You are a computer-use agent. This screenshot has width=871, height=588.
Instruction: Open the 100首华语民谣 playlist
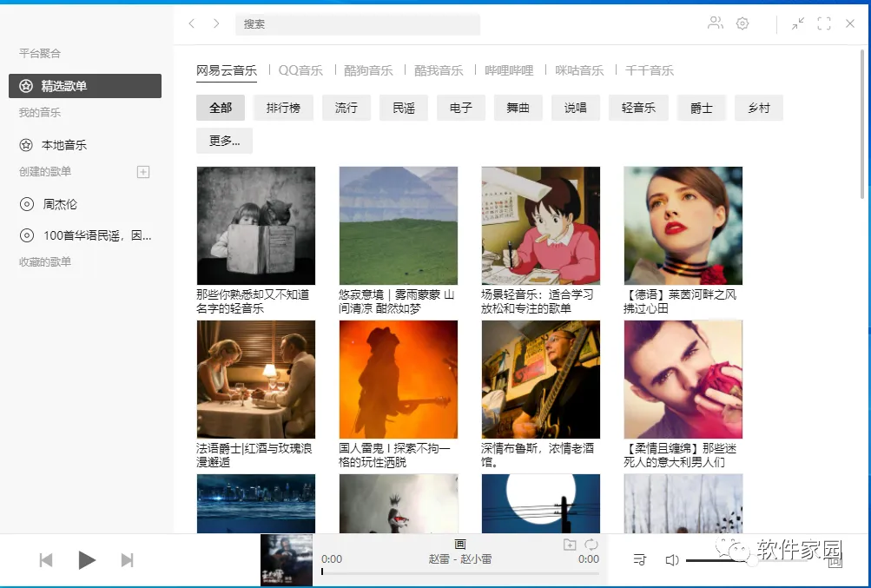coord(85,235)
